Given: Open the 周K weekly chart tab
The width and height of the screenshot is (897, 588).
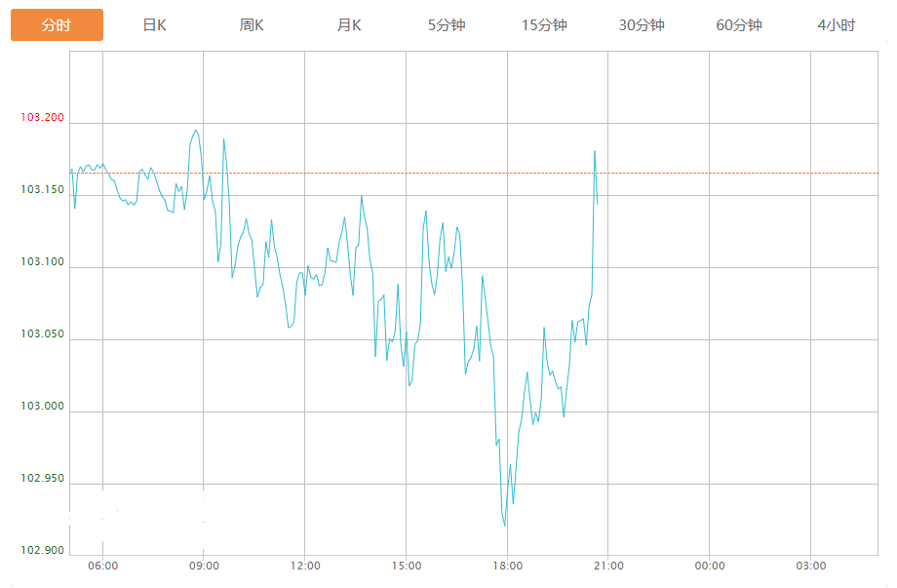Looking at the screenshot, I should pyautogui.click(x=252, y=25).
